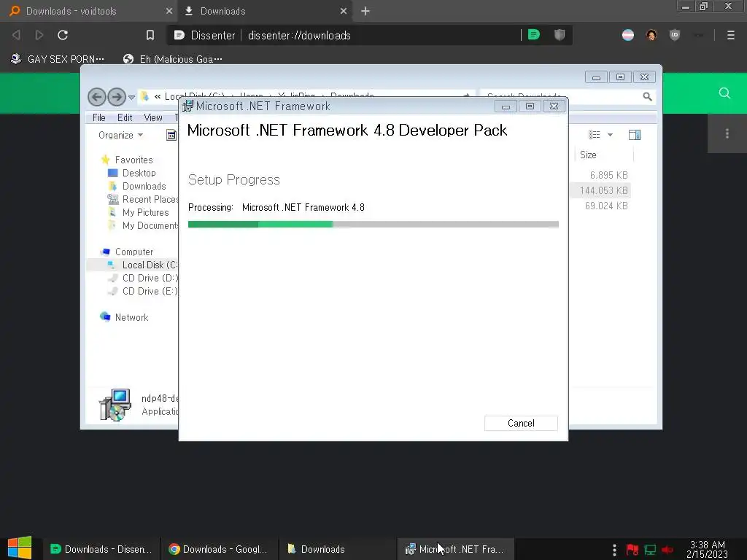This screenshot has height=560, width=747.
Task: Switch to Downloads - Google Chrome taskbar item
Action: point(218,549)
